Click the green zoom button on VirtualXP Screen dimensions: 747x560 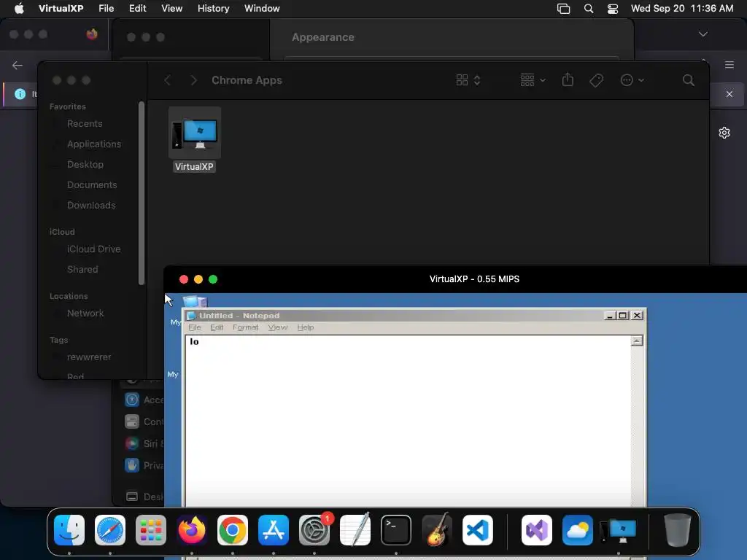[x=213, y=279]
